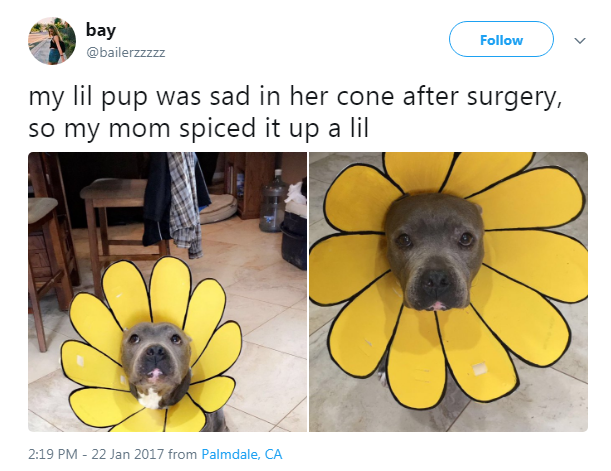Click the 22 Jan 2017 date text
611x471 pixels.
point(128,454)
